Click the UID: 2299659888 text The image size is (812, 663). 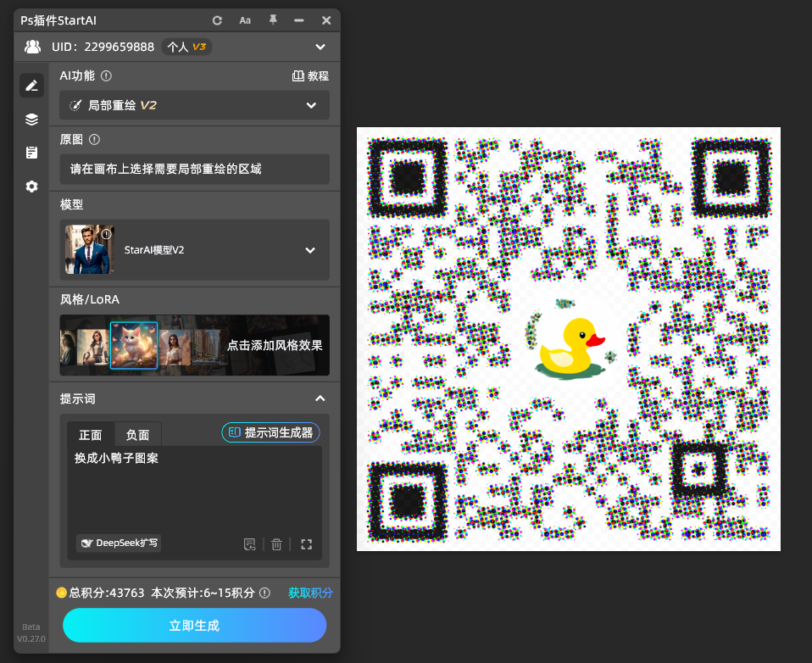tap(103, 47)
